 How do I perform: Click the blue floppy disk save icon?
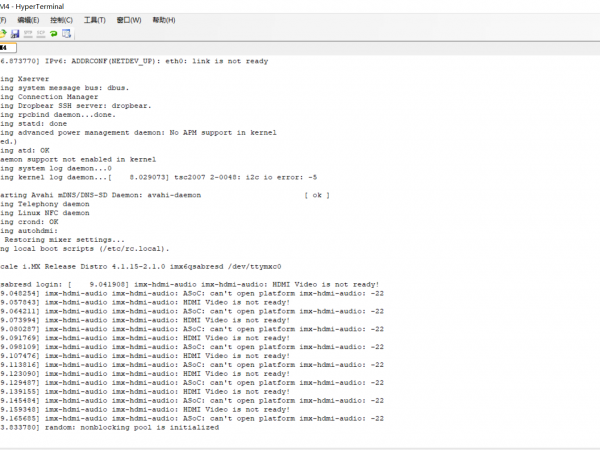coord(15,33)
